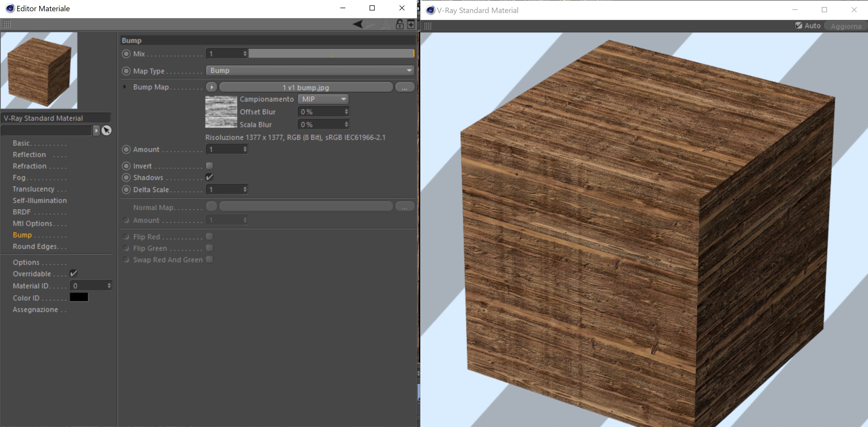Toggle Auto update in preview window

798,25
